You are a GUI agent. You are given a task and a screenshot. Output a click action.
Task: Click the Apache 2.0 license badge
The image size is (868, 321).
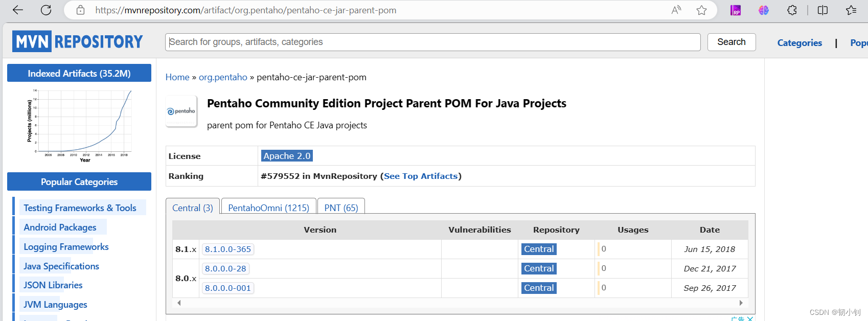(287, 156)
